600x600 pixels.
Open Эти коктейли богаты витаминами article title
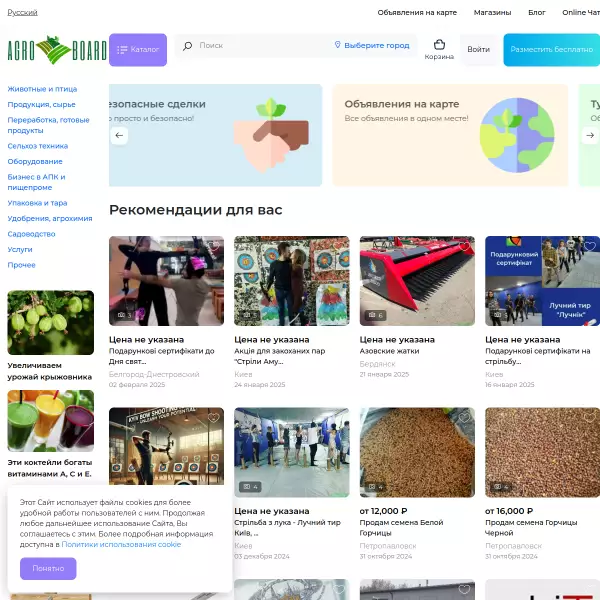50,468
